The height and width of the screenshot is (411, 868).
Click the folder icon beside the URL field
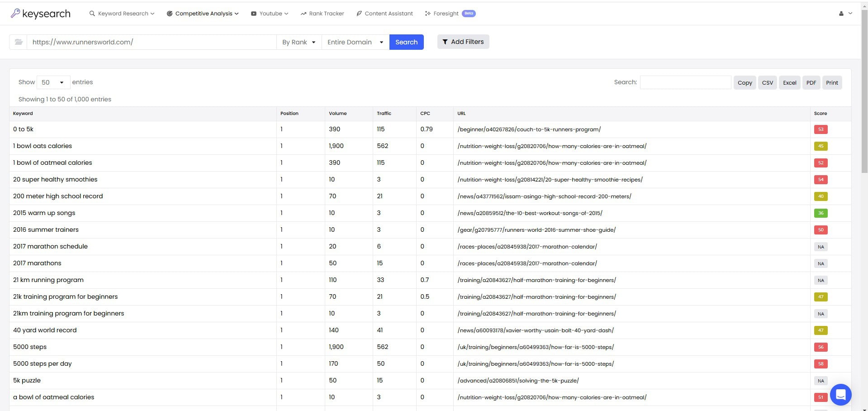click(x=18, y=42)
